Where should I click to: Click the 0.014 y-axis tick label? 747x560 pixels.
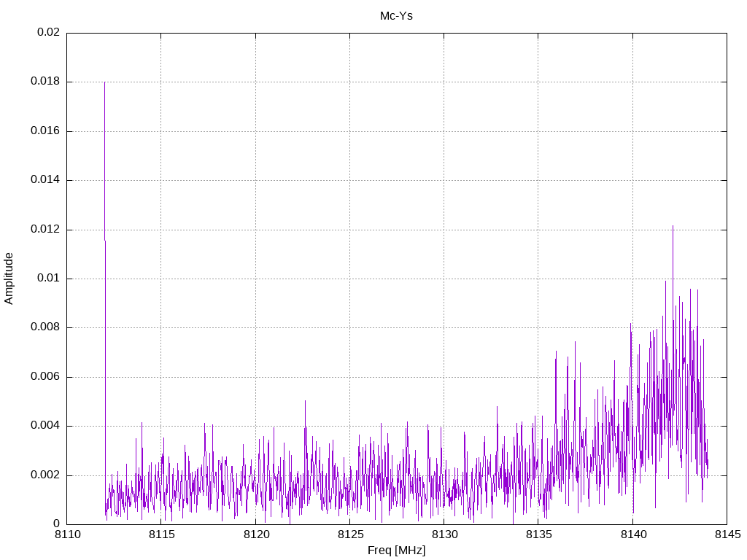coord(45,180)
